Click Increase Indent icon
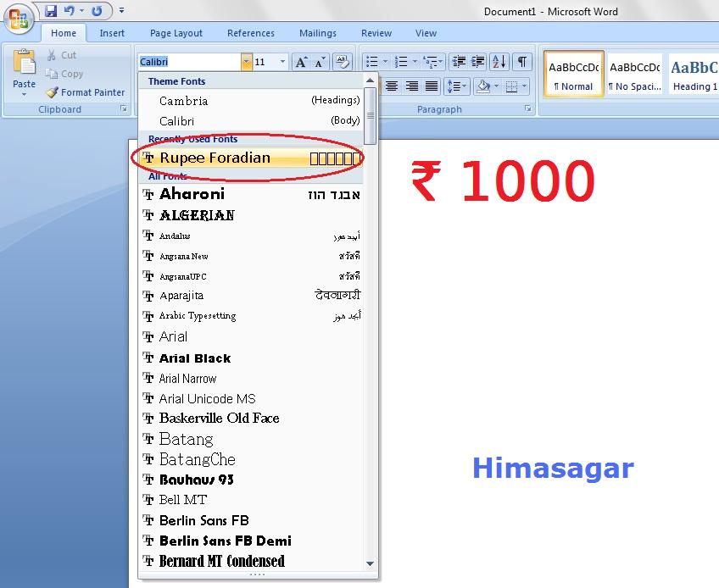The image size is (719, 588). (478, 61)
